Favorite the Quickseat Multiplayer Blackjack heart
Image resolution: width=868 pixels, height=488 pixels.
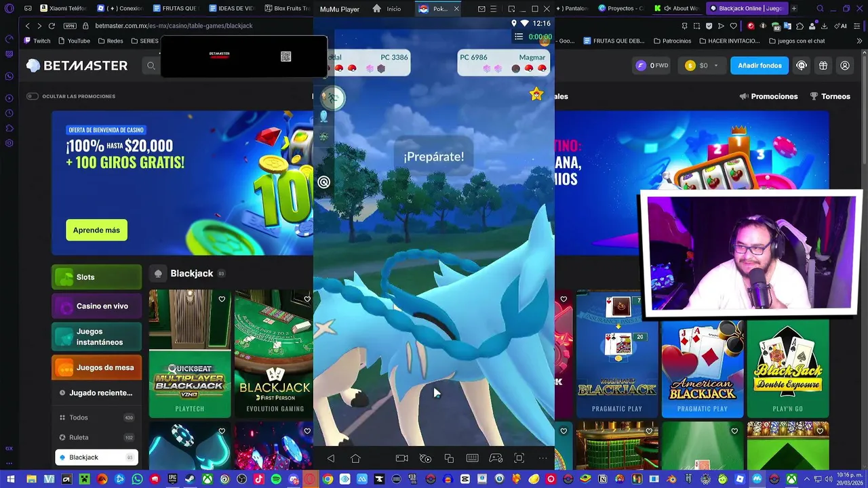222,299
